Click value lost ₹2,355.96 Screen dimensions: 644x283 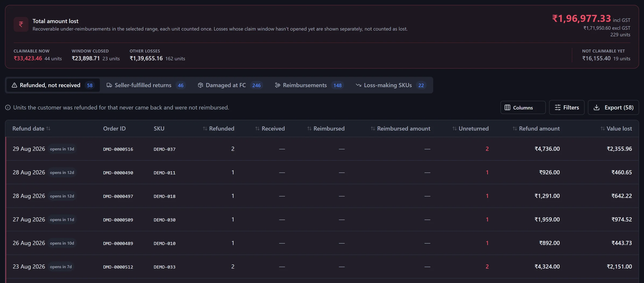(x=619, y=149)
